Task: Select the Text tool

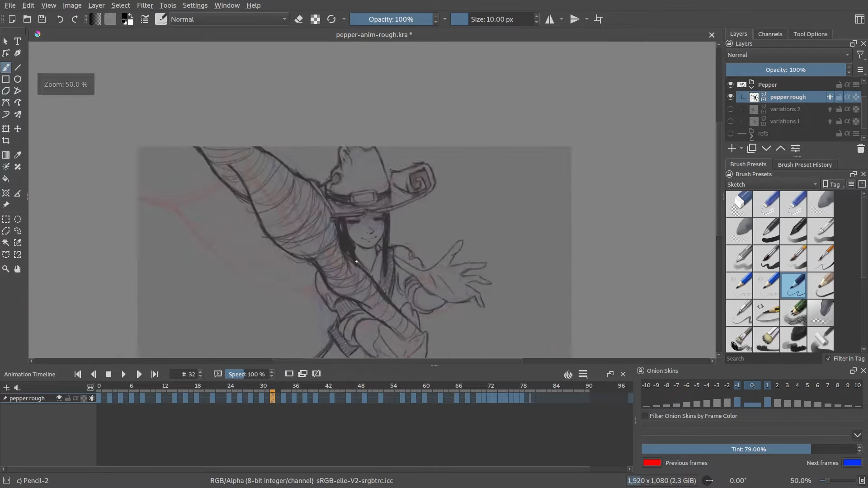Action: pyautogui.click(x=18, y=41)
